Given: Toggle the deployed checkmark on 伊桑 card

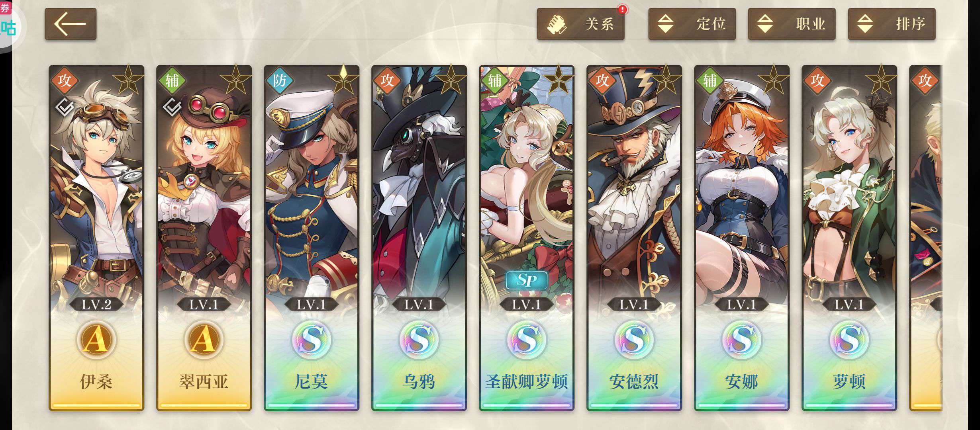Looking at the screenshot, I should (65, 107).
